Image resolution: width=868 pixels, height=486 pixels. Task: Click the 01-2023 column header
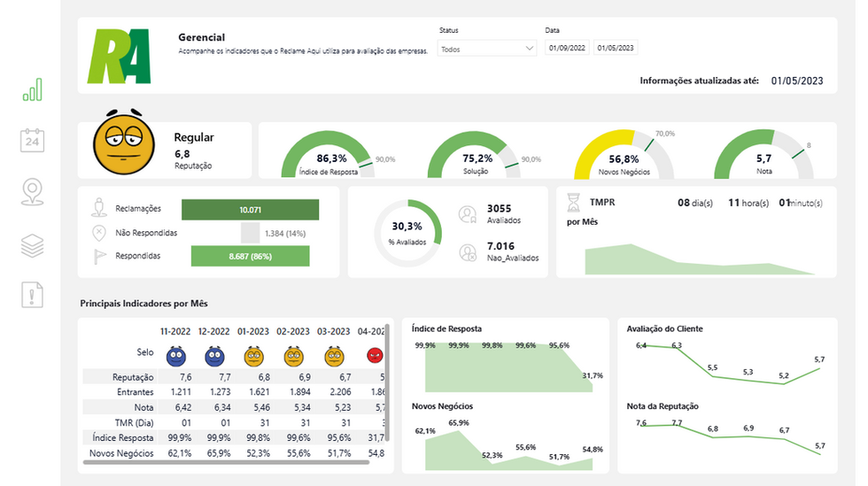[253, 331]
